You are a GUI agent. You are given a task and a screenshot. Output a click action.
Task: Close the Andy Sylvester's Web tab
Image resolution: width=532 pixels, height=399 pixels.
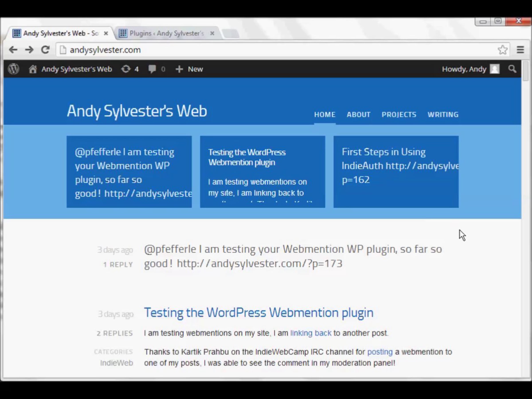point(106,33)
